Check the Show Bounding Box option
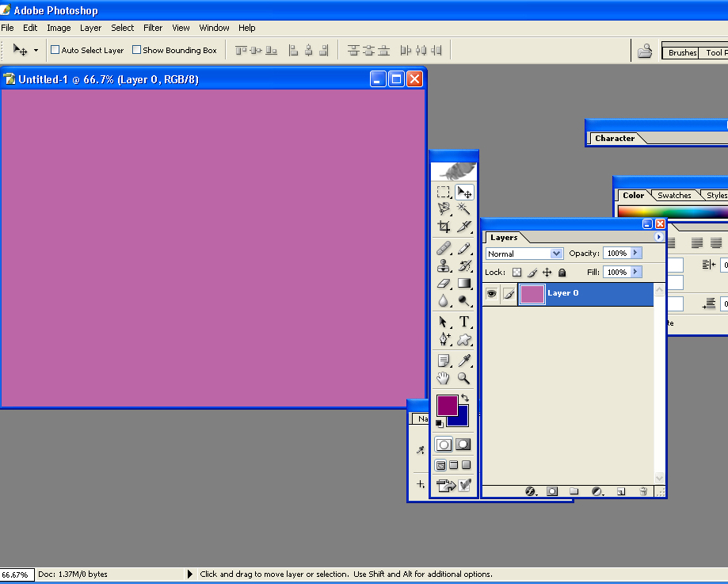The image size is (728, 584). (136, 50)
